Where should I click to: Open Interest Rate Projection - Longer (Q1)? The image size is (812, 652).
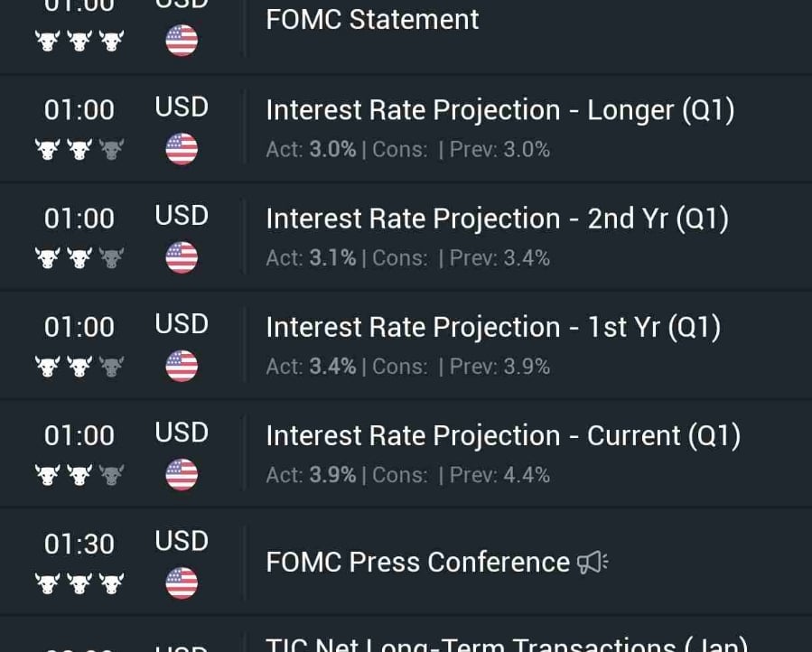[x=406, y=129]
